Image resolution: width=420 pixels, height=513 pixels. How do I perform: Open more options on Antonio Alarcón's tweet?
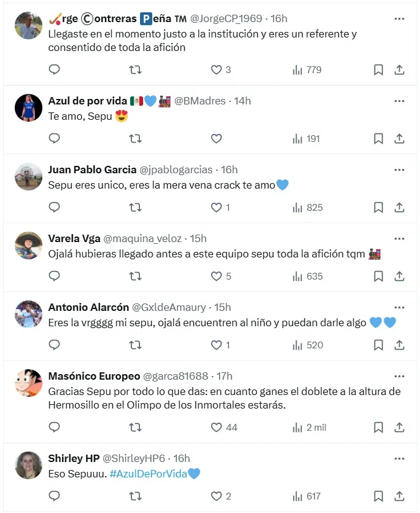[399, 307]
